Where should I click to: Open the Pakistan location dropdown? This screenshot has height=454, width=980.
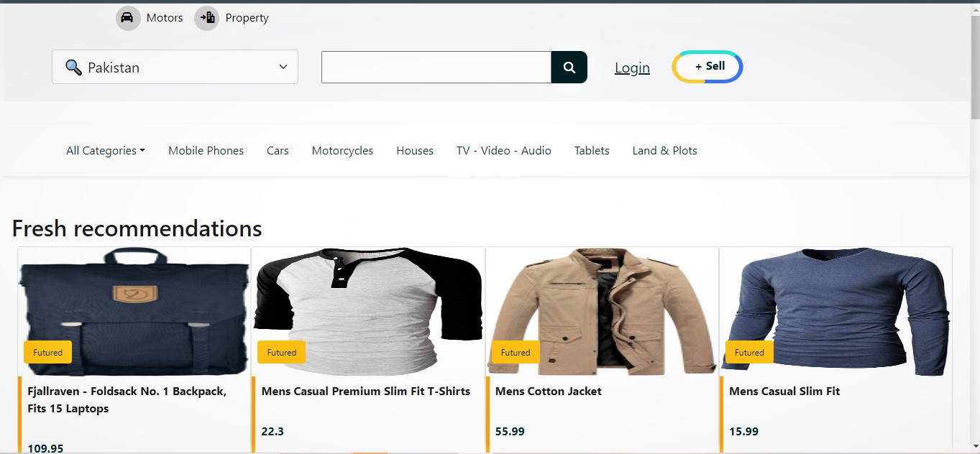(175, 68)
